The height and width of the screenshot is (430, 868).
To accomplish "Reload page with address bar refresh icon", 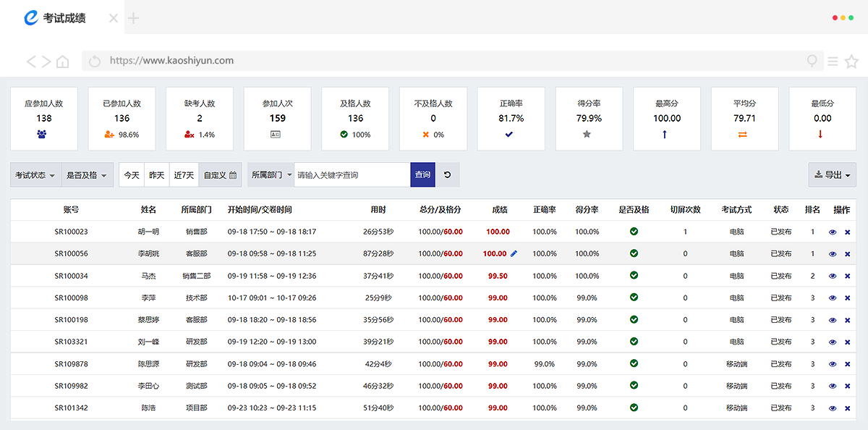I will pos(95,62).
